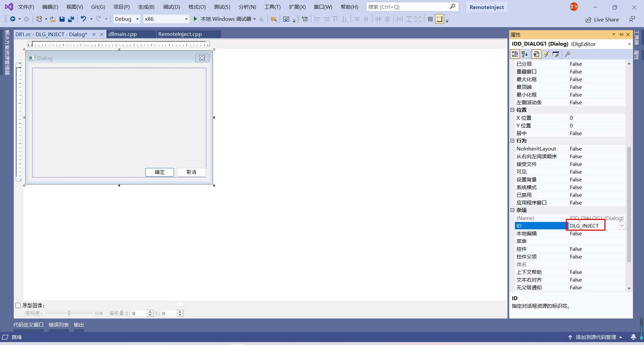Open the x86 platform dropdown
Viewport: 644px width, 345px height.
click(x=186, y=19)
